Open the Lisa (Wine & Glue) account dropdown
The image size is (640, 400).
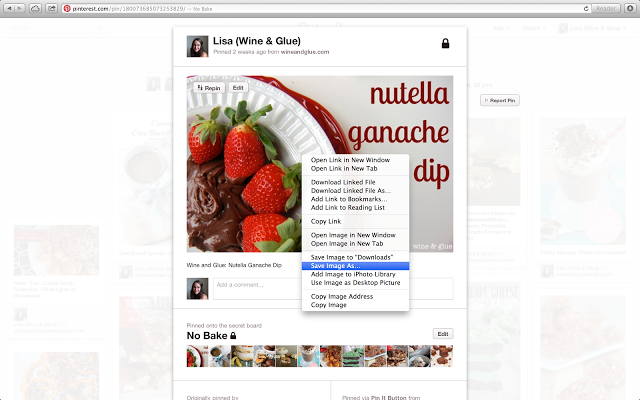[593, 28]
